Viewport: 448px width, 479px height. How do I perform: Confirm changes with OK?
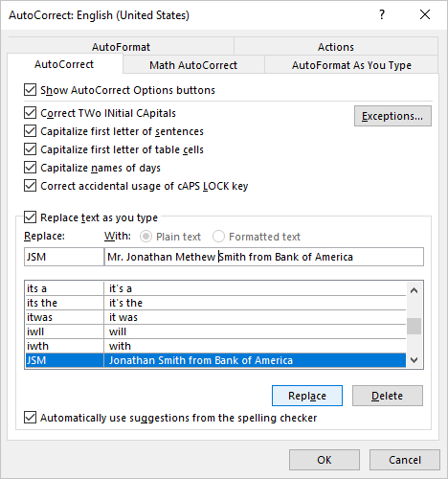pyautogui.click(x=325, y=460)
